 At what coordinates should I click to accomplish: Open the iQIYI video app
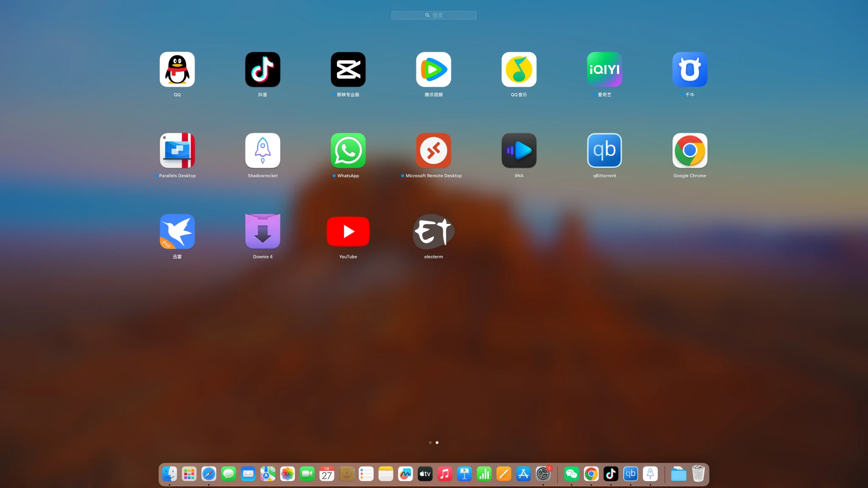click(x=604, y=69)
